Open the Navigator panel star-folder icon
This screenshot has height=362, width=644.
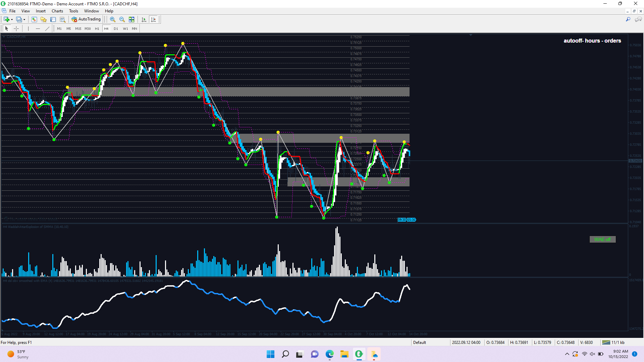point(44,19)
